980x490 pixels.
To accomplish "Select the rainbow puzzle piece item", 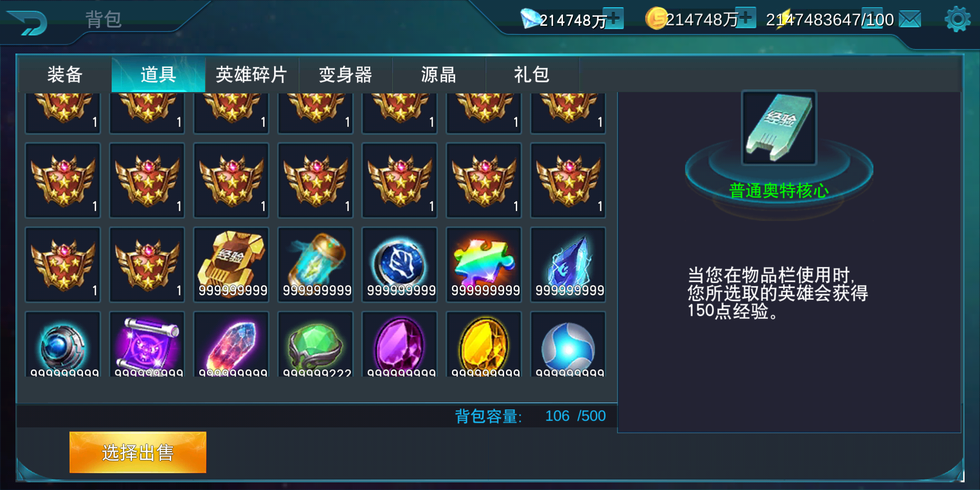I will 484,265.
